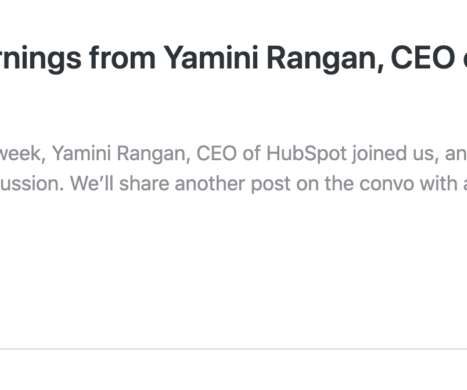This screenshot has width=467, height=390.
Task: Click the word 'share' in the excerpt
Action: tap(144, 184)
